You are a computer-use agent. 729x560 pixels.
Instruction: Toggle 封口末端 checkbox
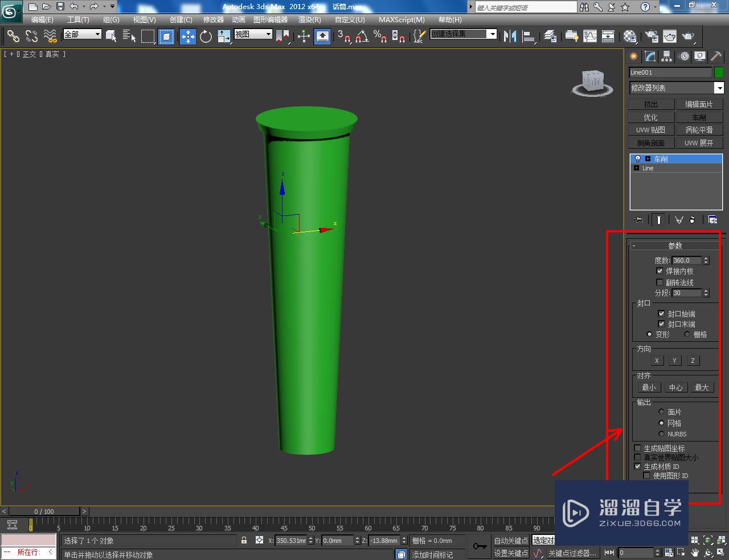(x=661, y=324)
